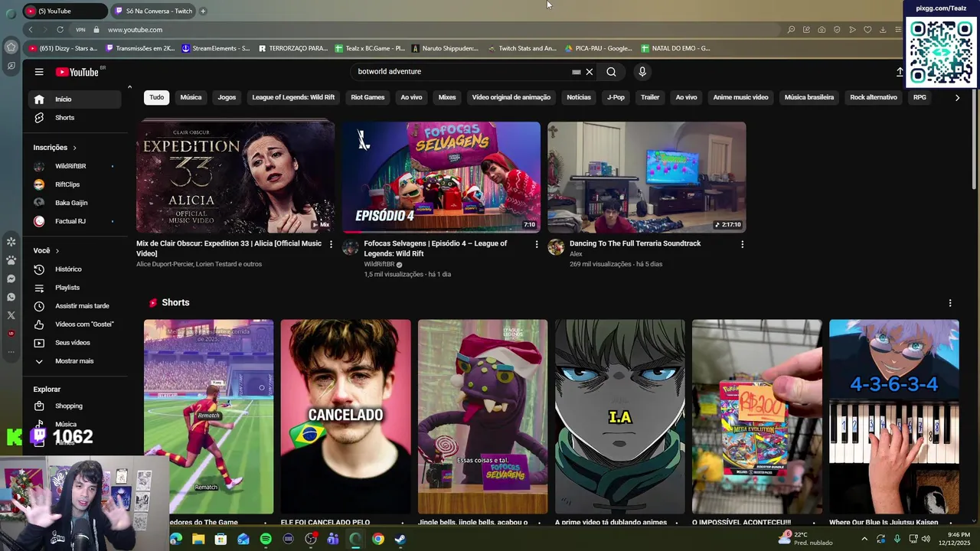The image size is (980, 551).
Task: Show more filter chips with right arrow
Action: coord(957,98)
